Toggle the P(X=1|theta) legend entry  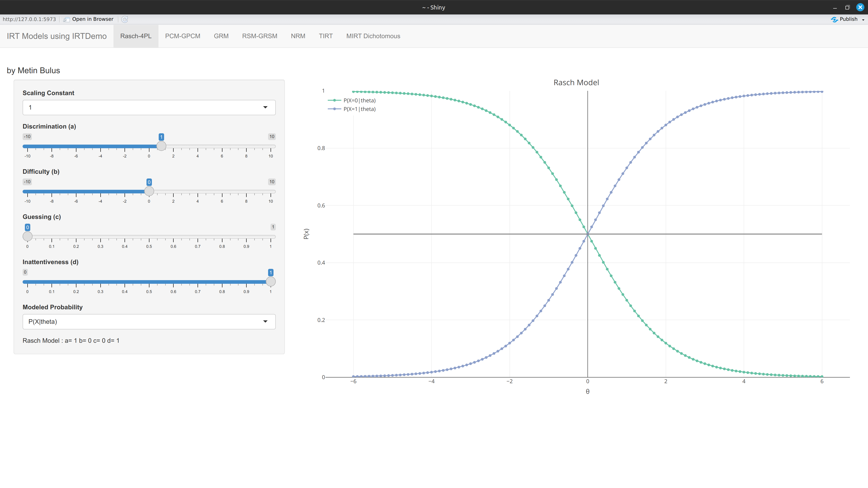[x=352, y=109]
